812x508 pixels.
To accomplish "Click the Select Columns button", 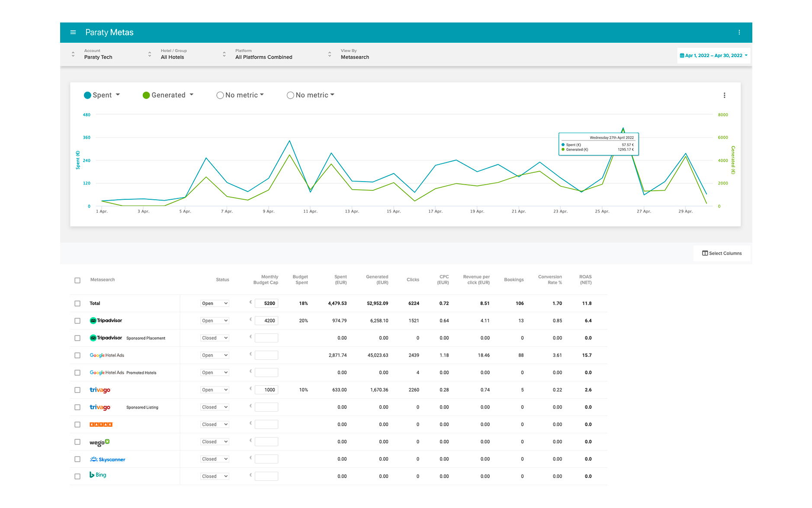I will coord(722,253).
